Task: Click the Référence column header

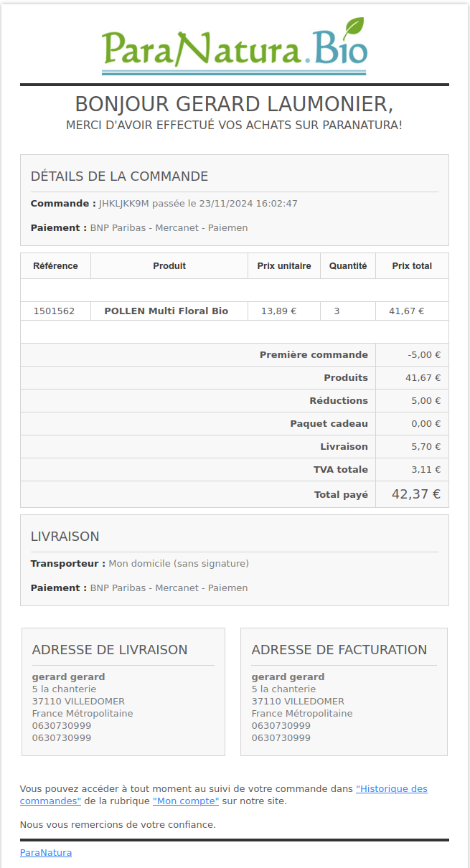Action: tap(55, 266)
